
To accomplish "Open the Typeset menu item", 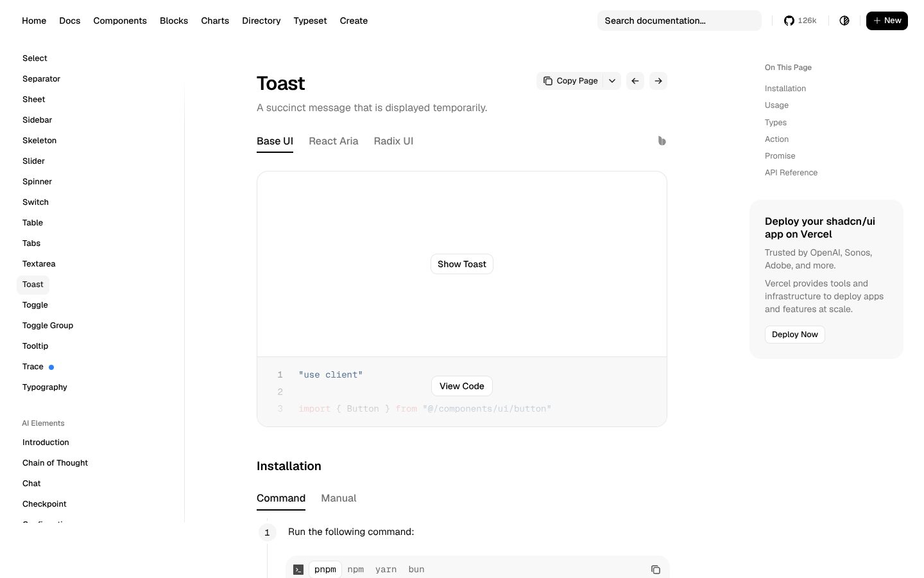I will point(310,21).
